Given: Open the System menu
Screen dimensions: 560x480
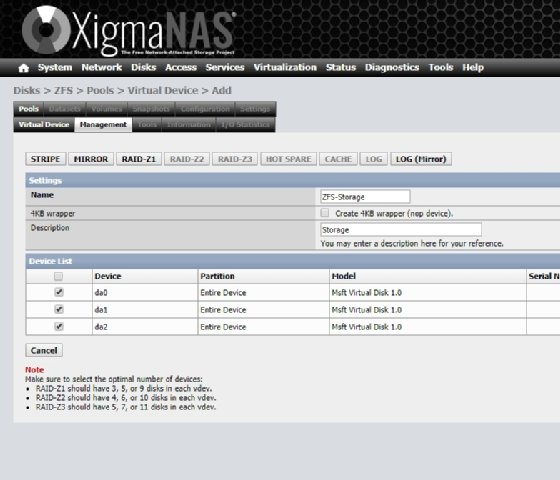Looking at the screenshot, I should pos(55,68).
